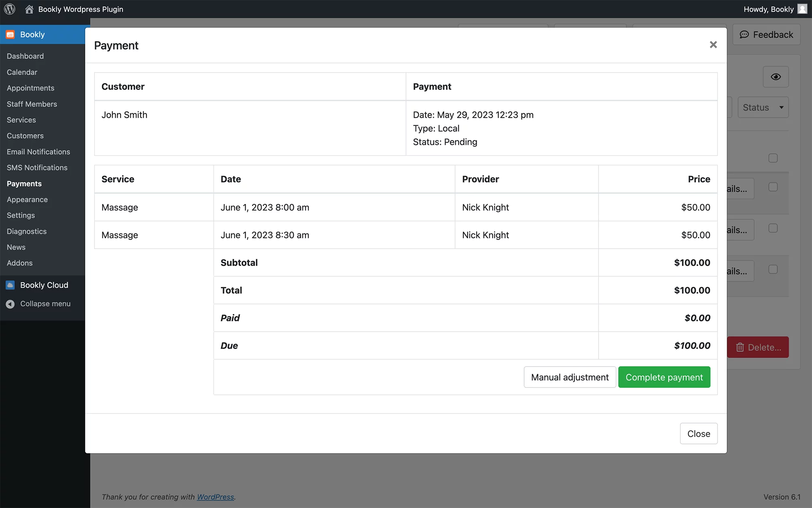Select Payments in the sidebar
Viewport: 812px width, 508px height.
24,184
